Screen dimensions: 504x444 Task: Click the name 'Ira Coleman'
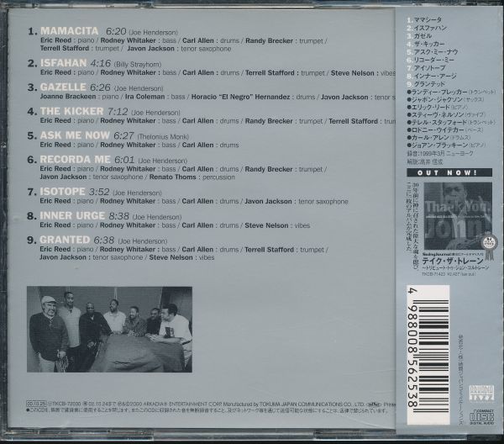coord(145,97)
